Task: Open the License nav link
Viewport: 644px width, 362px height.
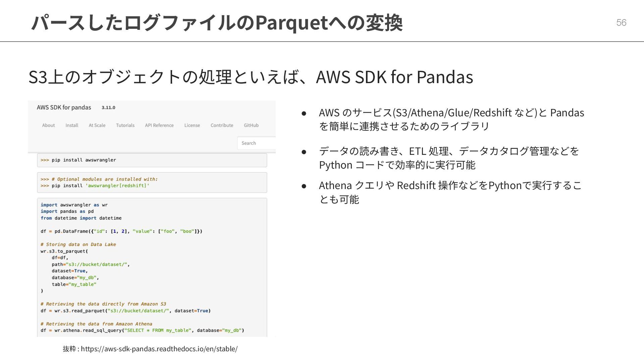Action: point(192,125)
